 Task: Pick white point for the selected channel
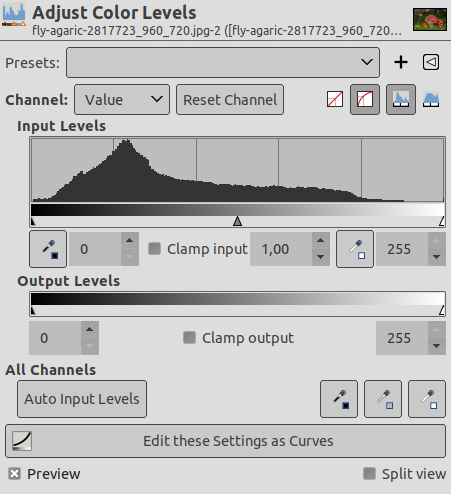coord(355,249)
